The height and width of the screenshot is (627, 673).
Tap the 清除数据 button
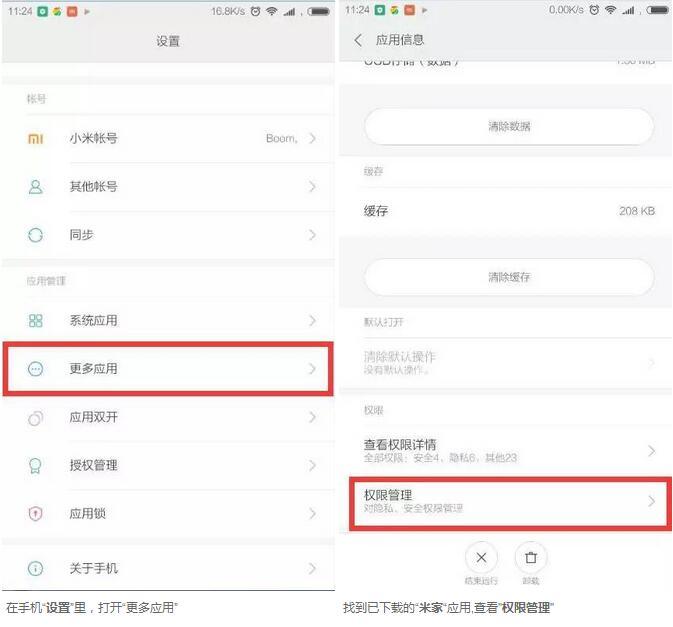[509, 126]
